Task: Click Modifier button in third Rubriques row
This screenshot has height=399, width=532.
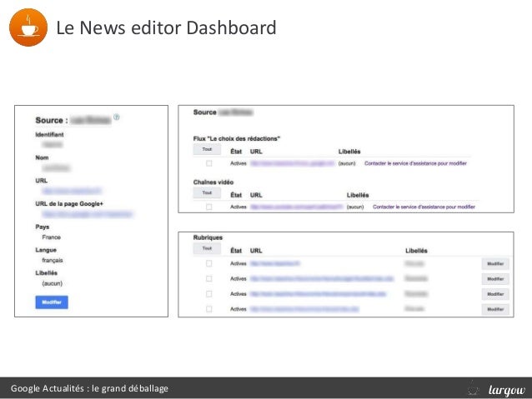Action: 495,294
